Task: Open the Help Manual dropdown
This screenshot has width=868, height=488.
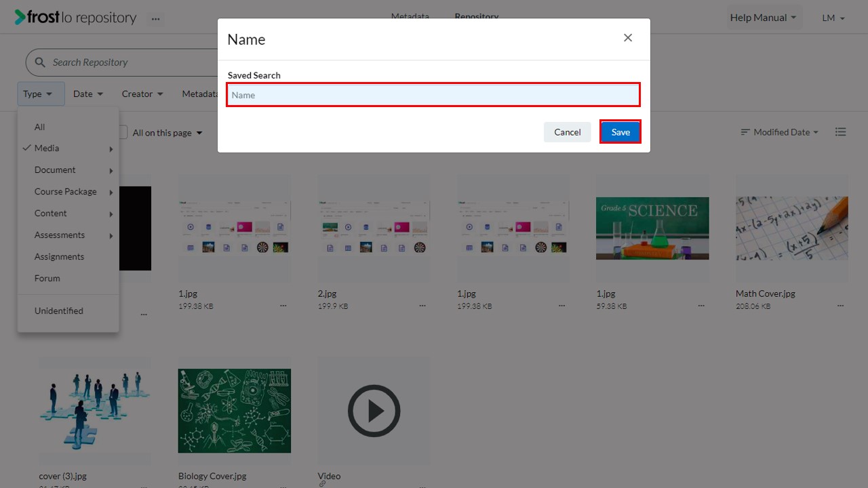Action: [763, 18]
